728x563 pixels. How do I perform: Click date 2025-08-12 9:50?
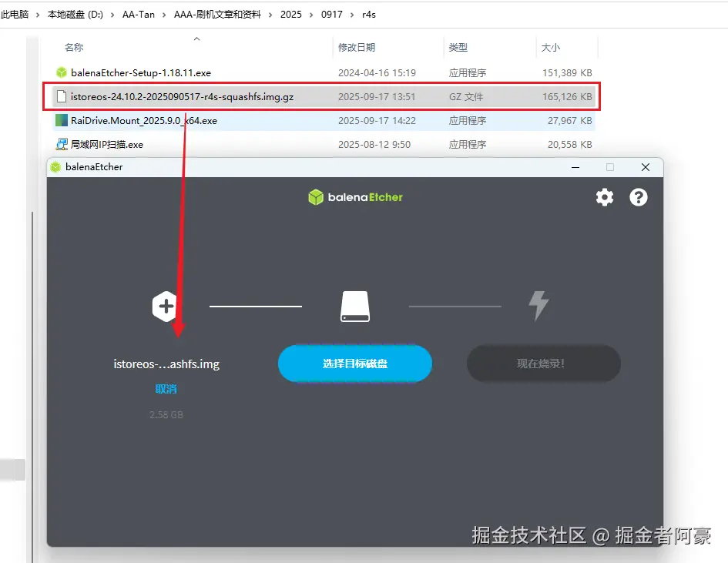coord(374,144)
